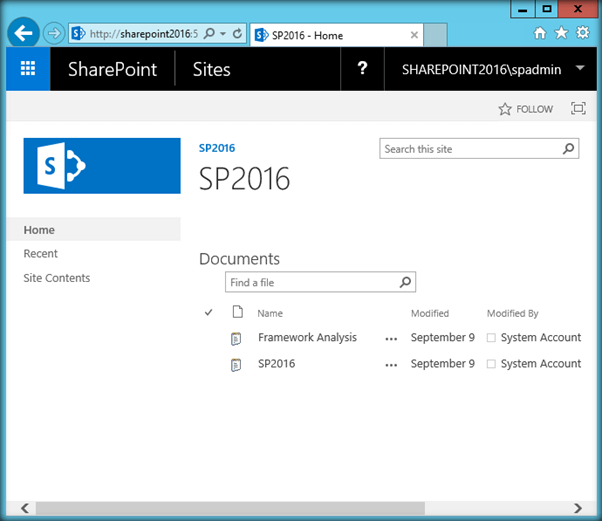
Task: Click horizontal scrollbar left arrow
Action: (25, 508)
